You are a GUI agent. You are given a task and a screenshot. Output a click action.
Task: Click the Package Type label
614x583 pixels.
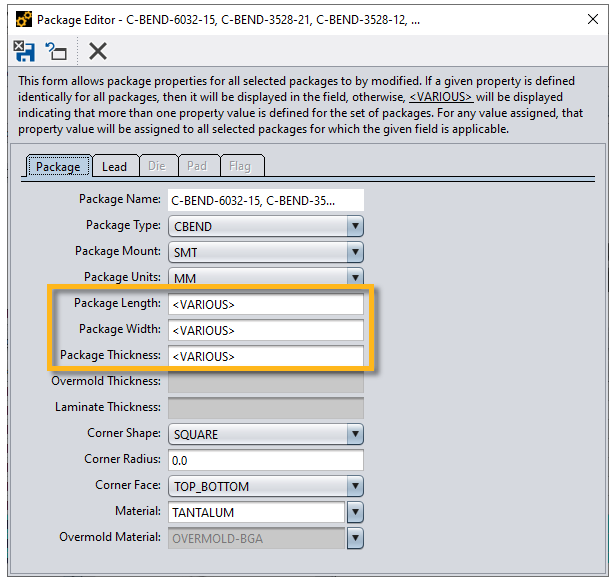(x=123, y=225)
